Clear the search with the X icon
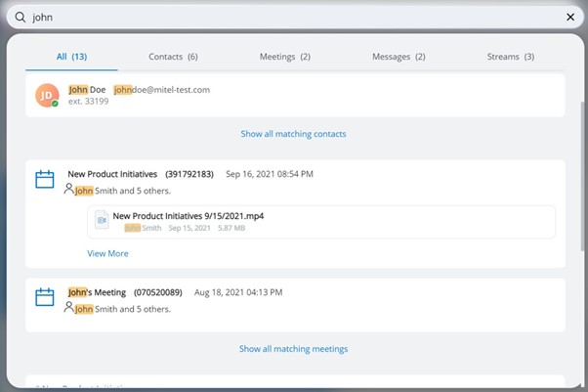Image resolution: width=588 pixels, height=392 pixels. [570, 17]
